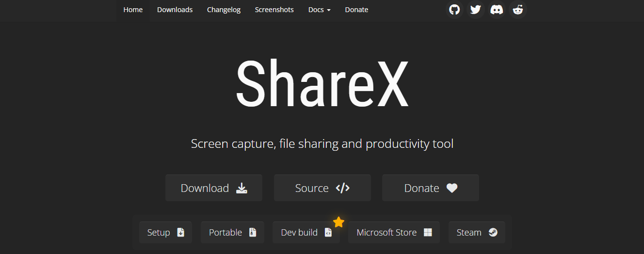Open the Twitter bird icon link

click(x=476, y=10)
